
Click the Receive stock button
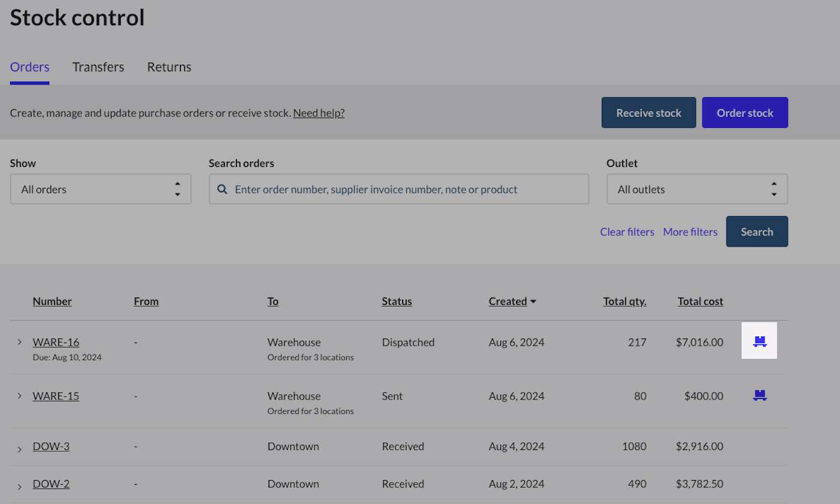[649, 112]
